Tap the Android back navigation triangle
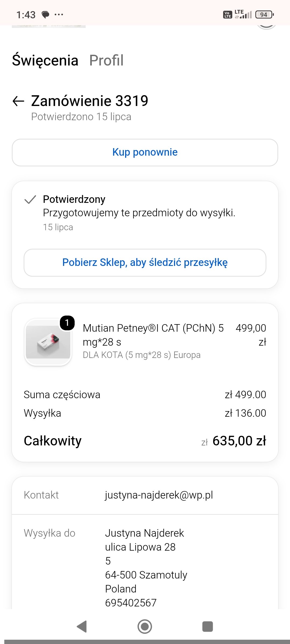The width and height of the screenshot is (290, 644). [82, 627]
